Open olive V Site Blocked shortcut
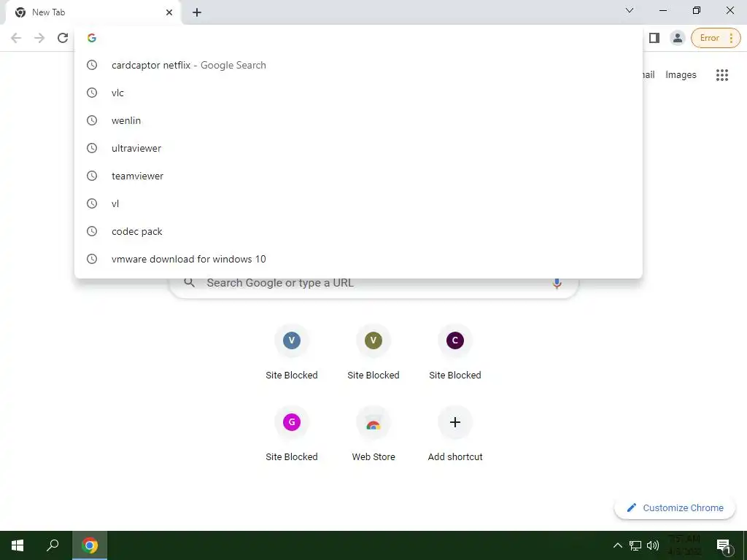The image size is (747, 560). [x=373, y=352]
